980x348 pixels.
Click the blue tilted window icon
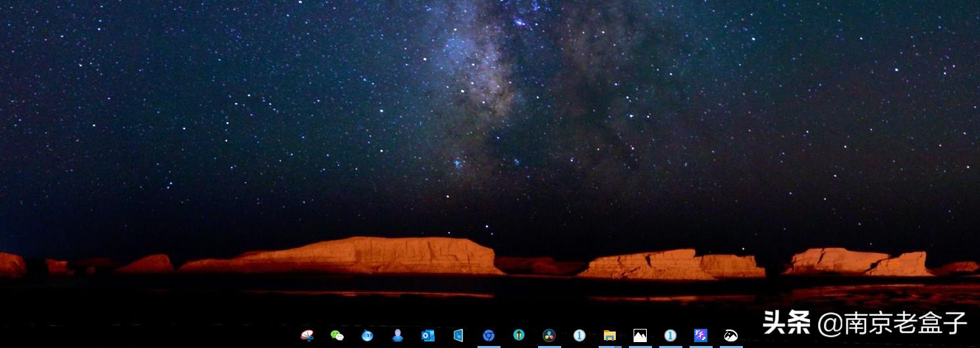coord(458,335)
